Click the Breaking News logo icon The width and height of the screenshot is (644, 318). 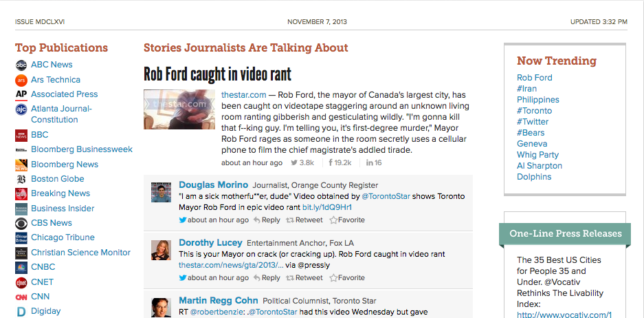[21, 194]
